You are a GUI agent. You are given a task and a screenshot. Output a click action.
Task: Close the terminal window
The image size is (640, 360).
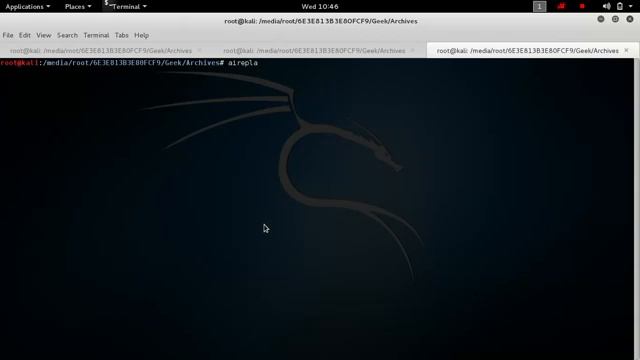[x=630, y=19]
